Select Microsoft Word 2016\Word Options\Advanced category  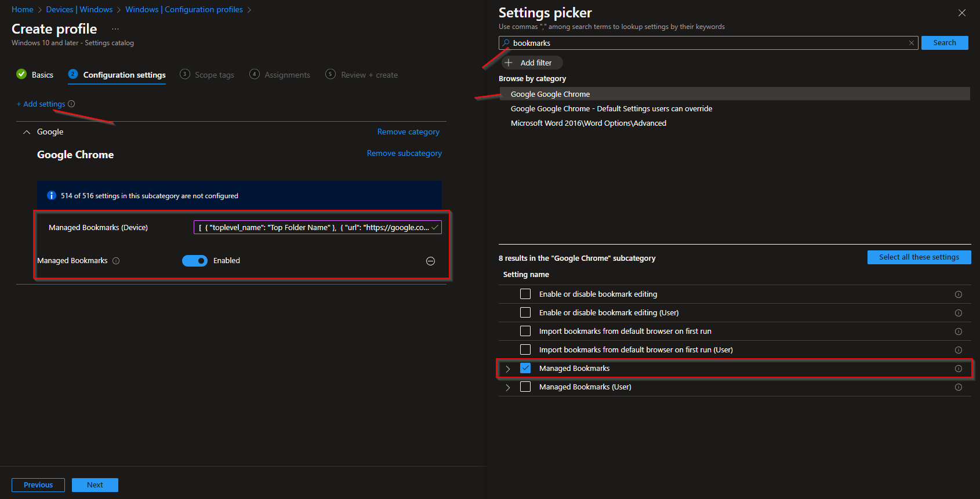pyautogui.click(x=589, y=123)
